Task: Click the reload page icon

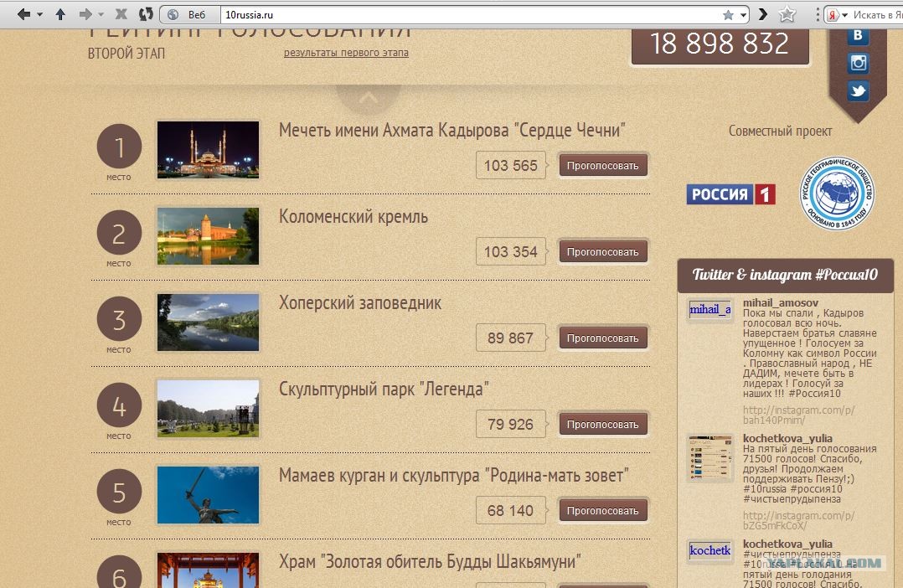Action: coord(146,14)
